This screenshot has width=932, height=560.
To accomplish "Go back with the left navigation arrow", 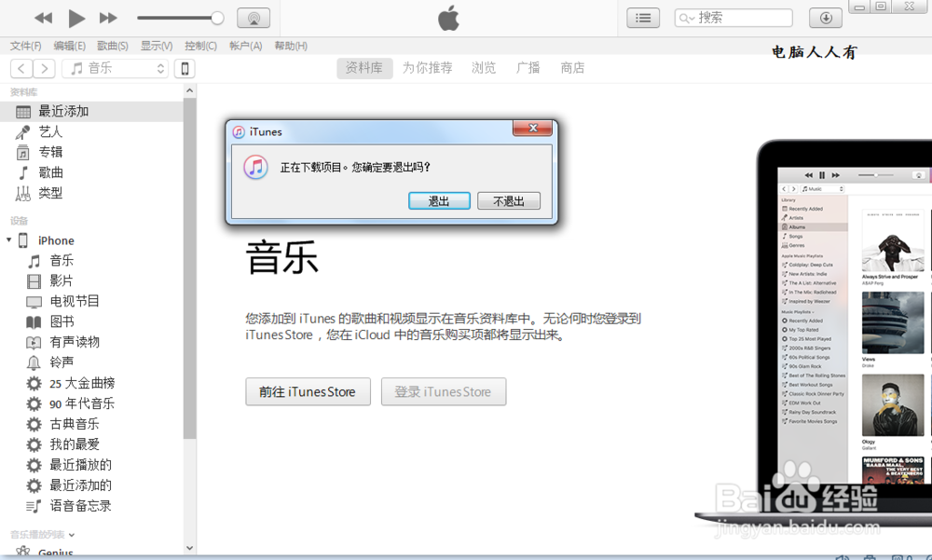I will [x=21, y=68].
